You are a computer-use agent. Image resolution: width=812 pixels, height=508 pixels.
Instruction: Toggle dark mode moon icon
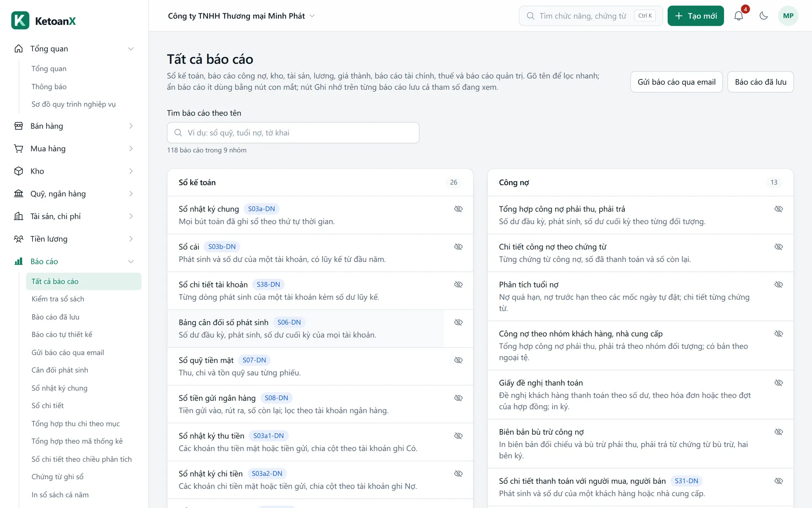[x=763, y=16]
